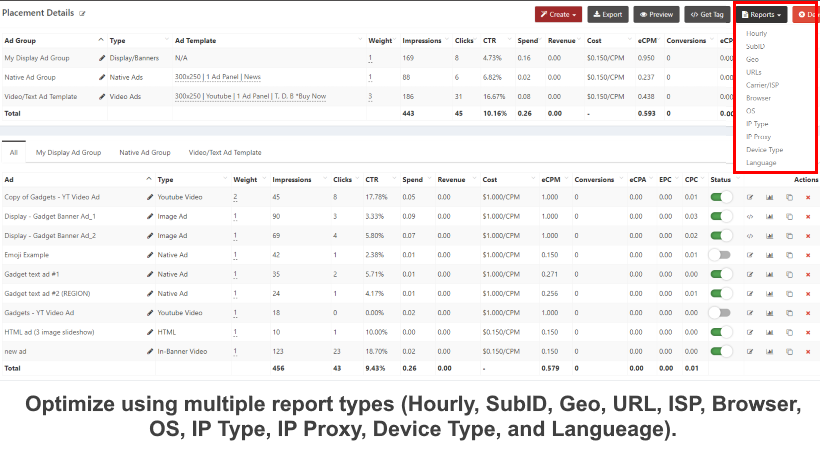
Task: Disable HTML ad (3 image slideshow)
Action: (721, 332)
